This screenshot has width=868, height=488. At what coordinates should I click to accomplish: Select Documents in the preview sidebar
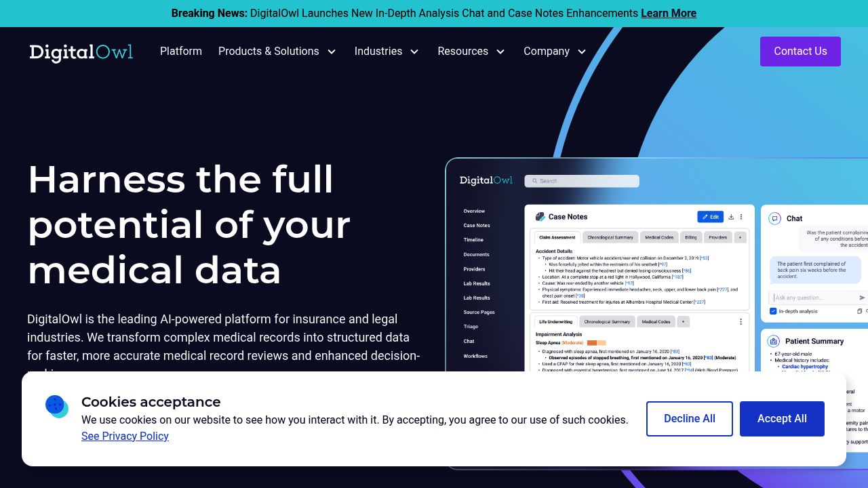click(476, 254)
